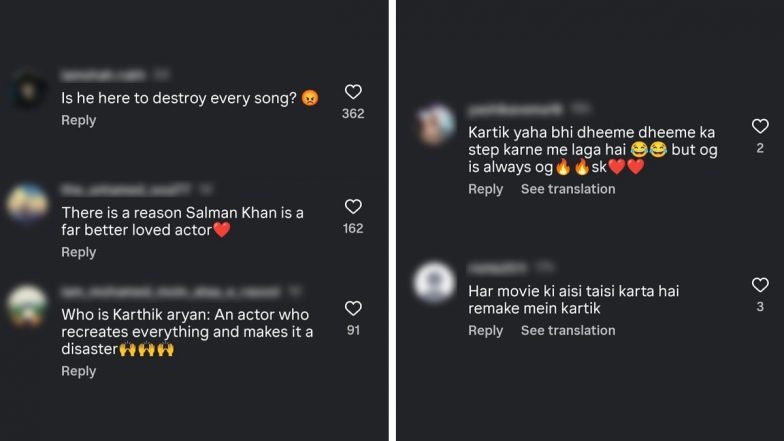
Task: Reply to the 'dheeme dheeme' comment
Action: pyautogui.click(x=486, y=189)
